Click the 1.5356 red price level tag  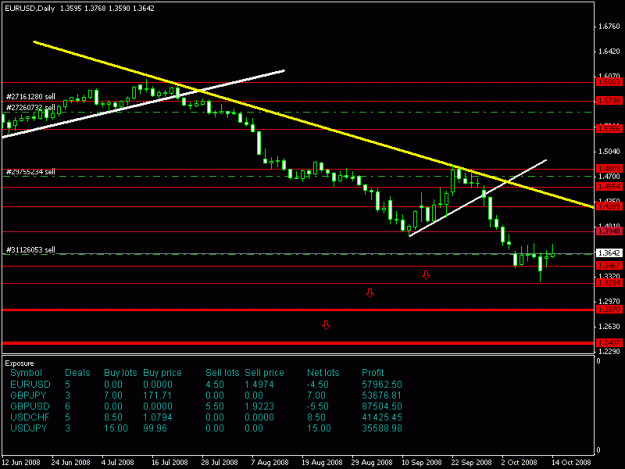coord(609,129)
